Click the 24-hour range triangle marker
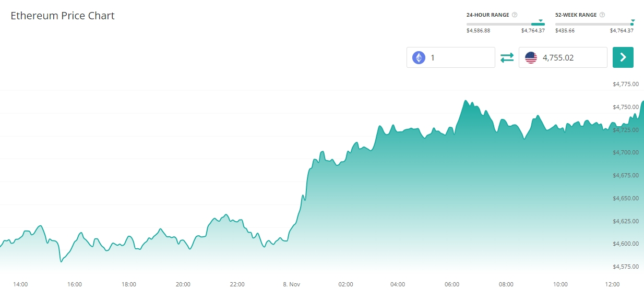644x290 pixels. click(541, 21)
